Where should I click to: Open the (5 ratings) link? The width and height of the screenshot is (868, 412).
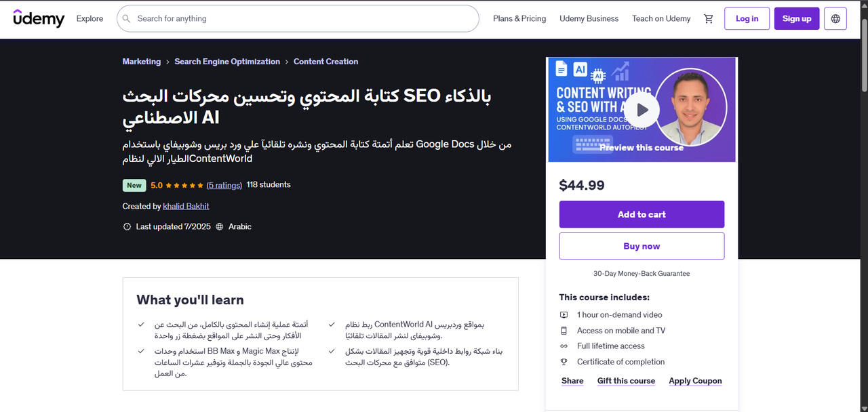point(224,185)
